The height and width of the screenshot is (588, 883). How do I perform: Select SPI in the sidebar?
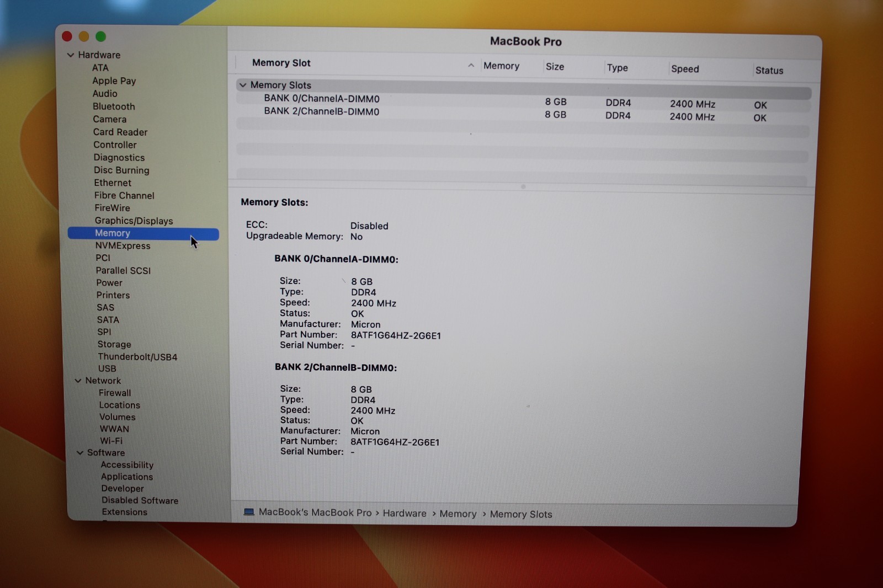click(x=104, y=332)
